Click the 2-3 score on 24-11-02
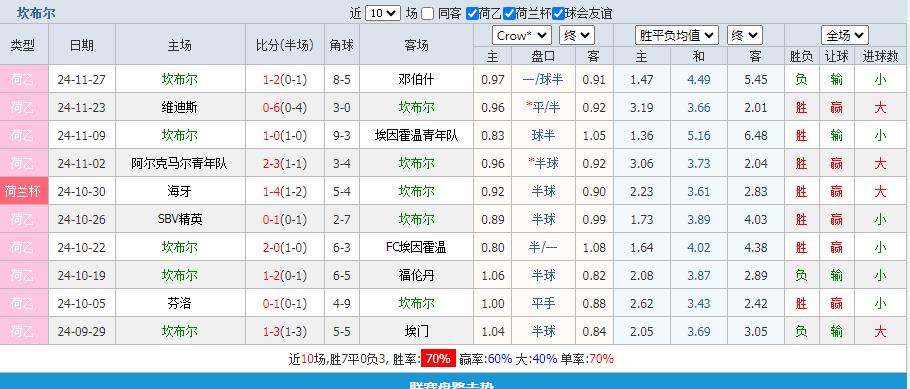This screenshot has width=910, height=389. click(272, 164)
